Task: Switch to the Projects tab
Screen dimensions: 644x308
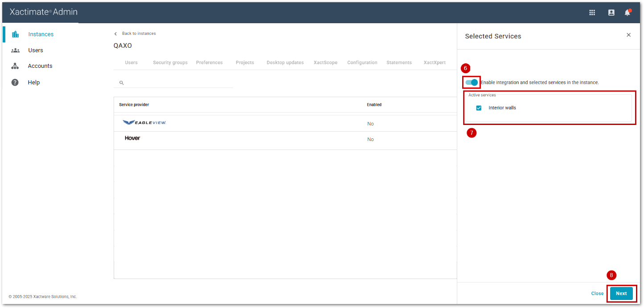Action: coord(245,63)
